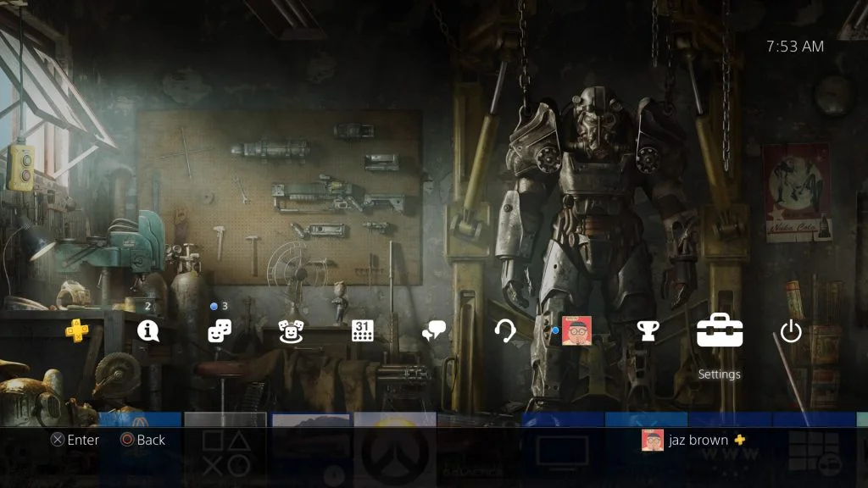Select the dimmed TV & Video tile
Image resolution: width=868 pixels, height=488 pixels.
pyautogui.click(x=563, y=449)
